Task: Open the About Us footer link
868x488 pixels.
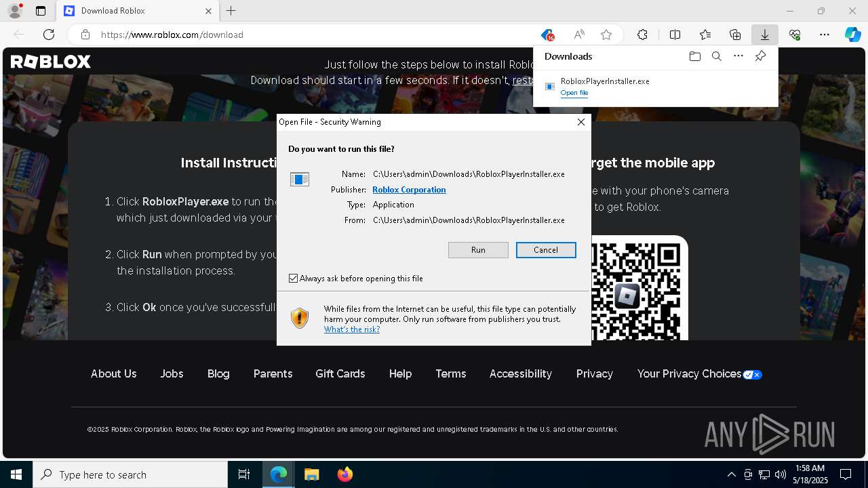Action: (113, 373)
